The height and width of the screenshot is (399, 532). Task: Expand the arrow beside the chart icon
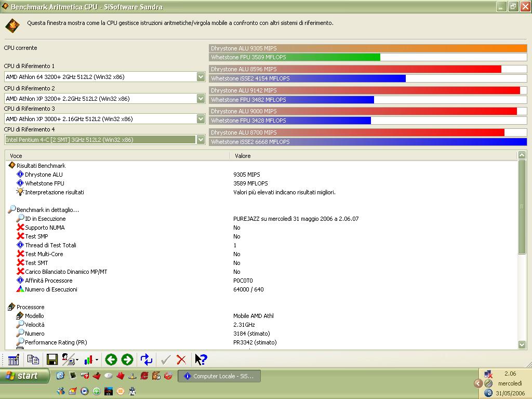tap(97, 360)
